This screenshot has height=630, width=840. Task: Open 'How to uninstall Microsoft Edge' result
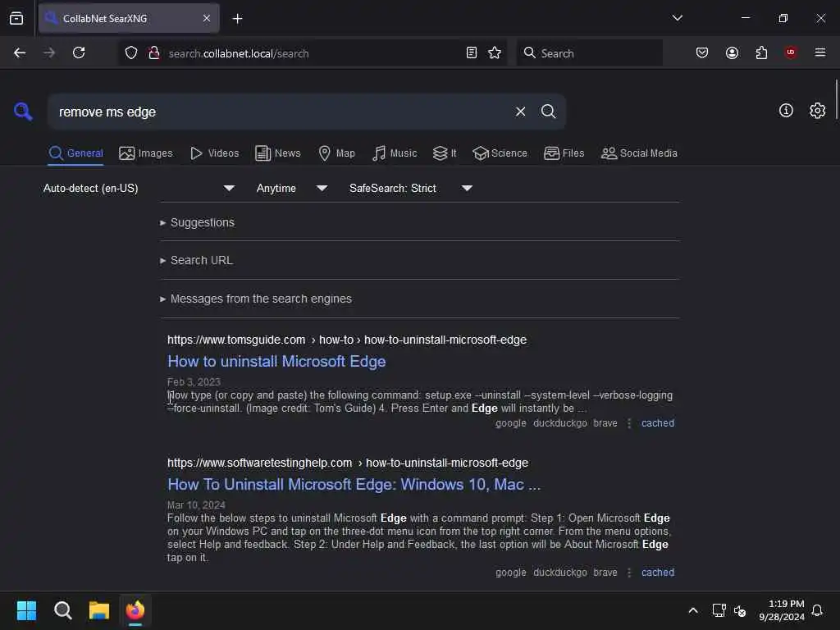[276, 362]
